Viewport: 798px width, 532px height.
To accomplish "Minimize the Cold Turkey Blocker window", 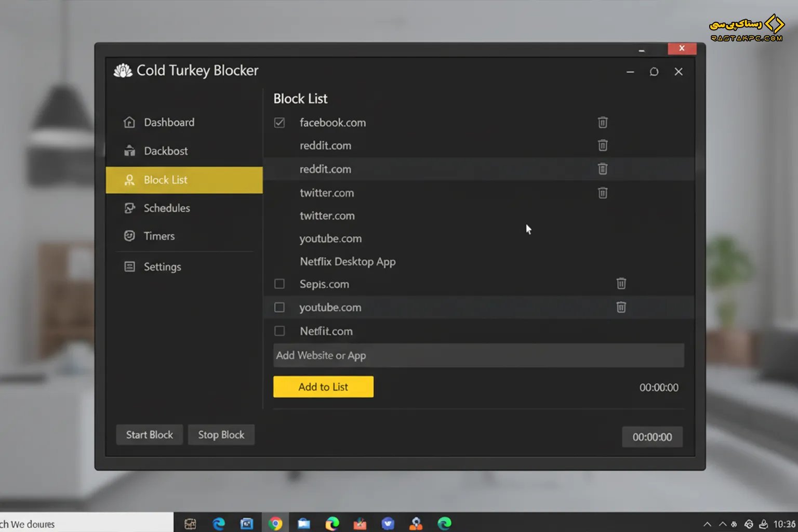I will coord(630,72).
